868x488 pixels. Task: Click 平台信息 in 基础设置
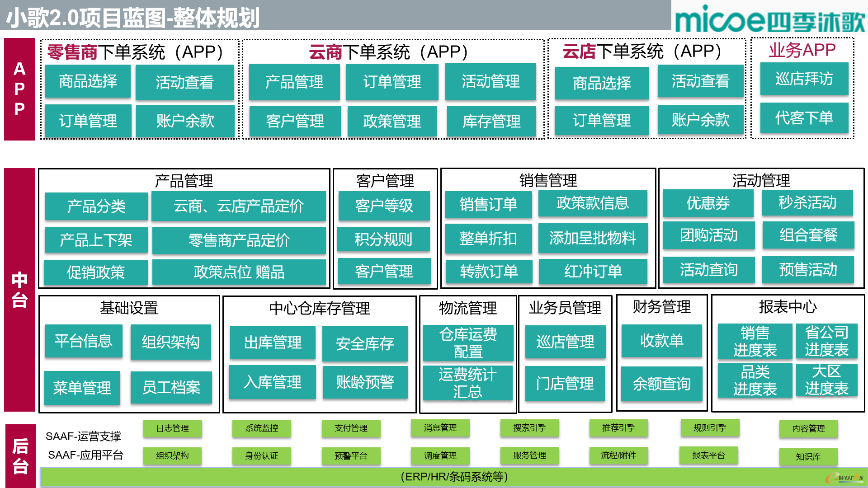[83, 341]
